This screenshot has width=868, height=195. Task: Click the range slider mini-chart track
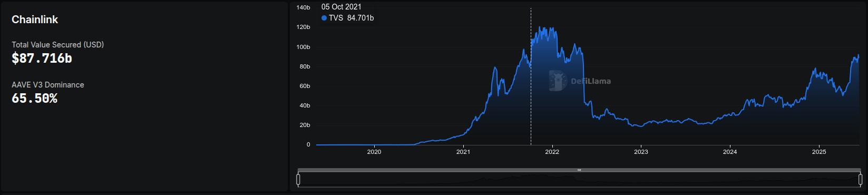pyautogui.click(x=579, y=180)
